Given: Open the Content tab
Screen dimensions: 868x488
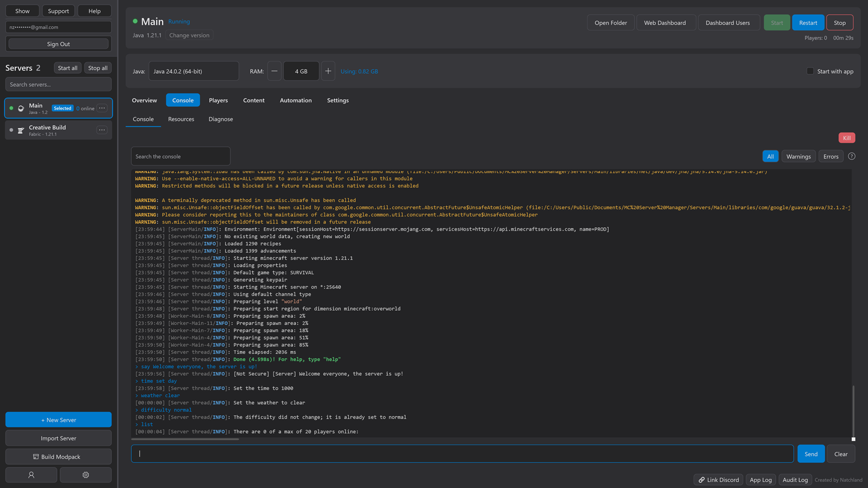Looking at the screenshot, I should 254,100.
